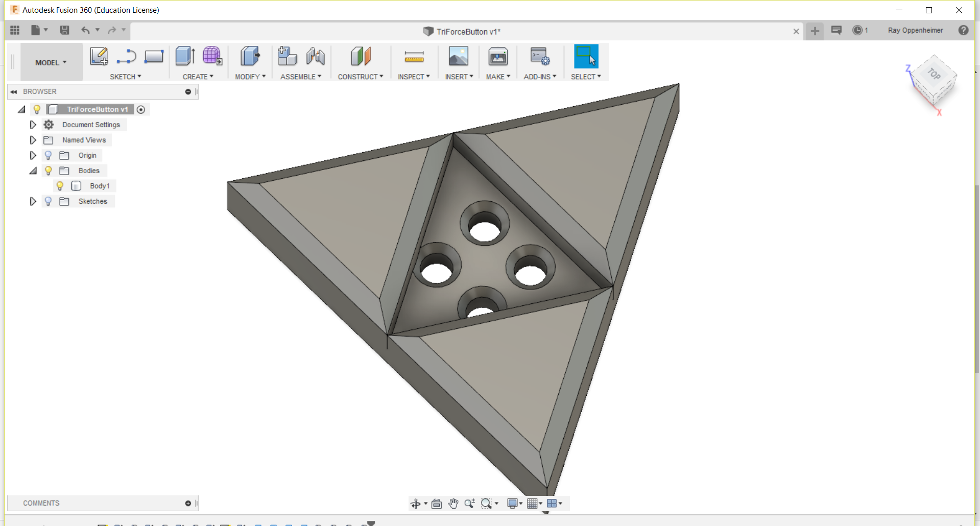Activate TriForceButton v1 component radio button
Screen dimensions: 980x526
(141, 109)
